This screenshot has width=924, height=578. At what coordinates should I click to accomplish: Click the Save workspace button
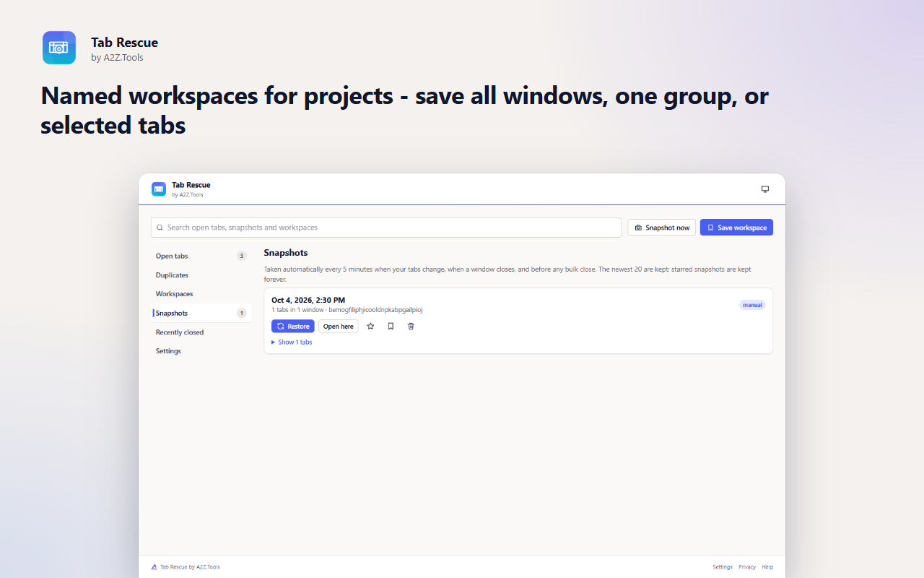coord(736,228)
